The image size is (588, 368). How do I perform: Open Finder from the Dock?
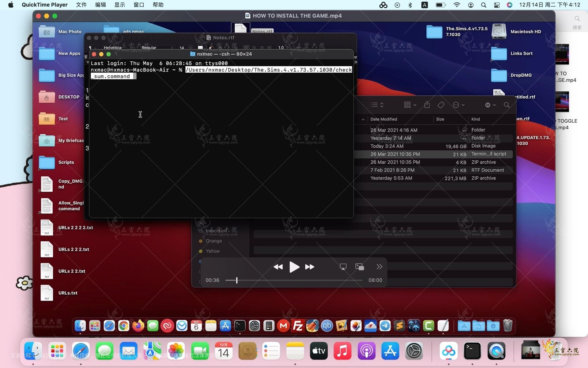33,351
